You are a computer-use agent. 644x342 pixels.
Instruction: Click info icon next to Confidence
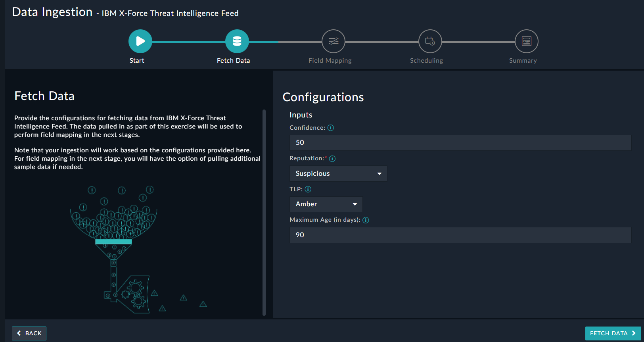pos(331,128)
